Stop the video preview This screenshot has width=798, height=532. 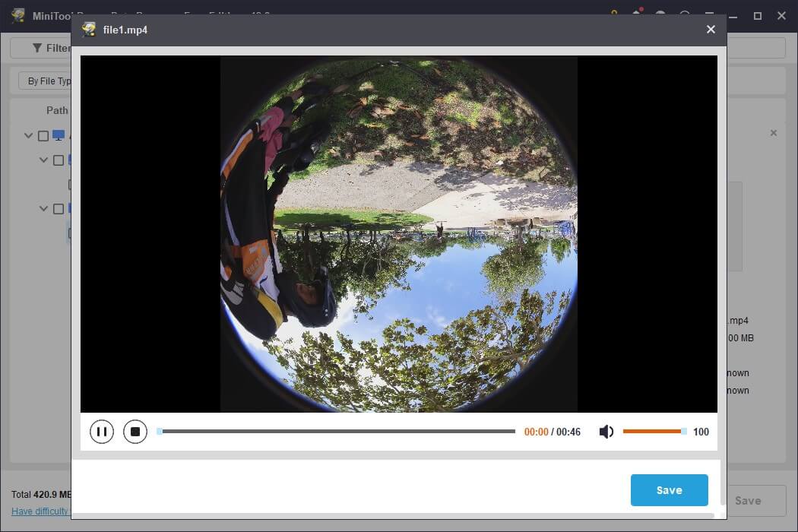135,431
